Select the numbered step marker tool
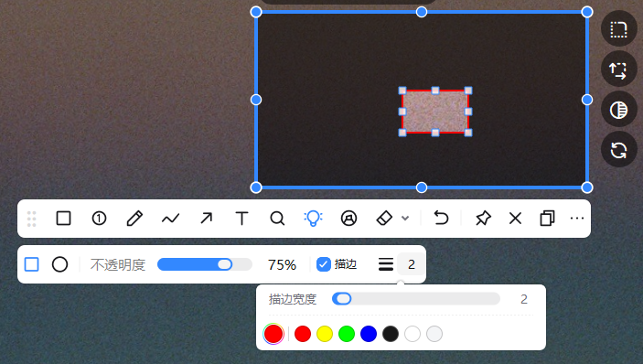643x364 pixels. (99, 219)
